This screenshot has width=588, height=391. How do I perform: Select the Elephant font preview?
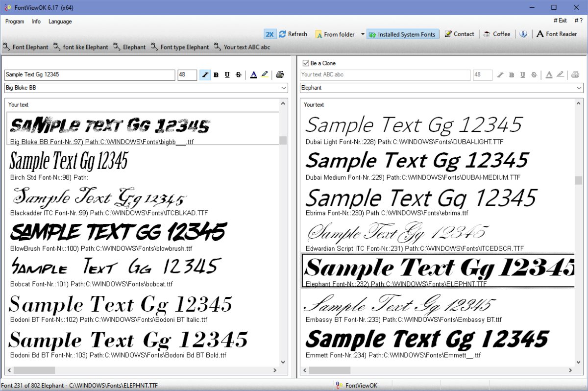(438, 270)
